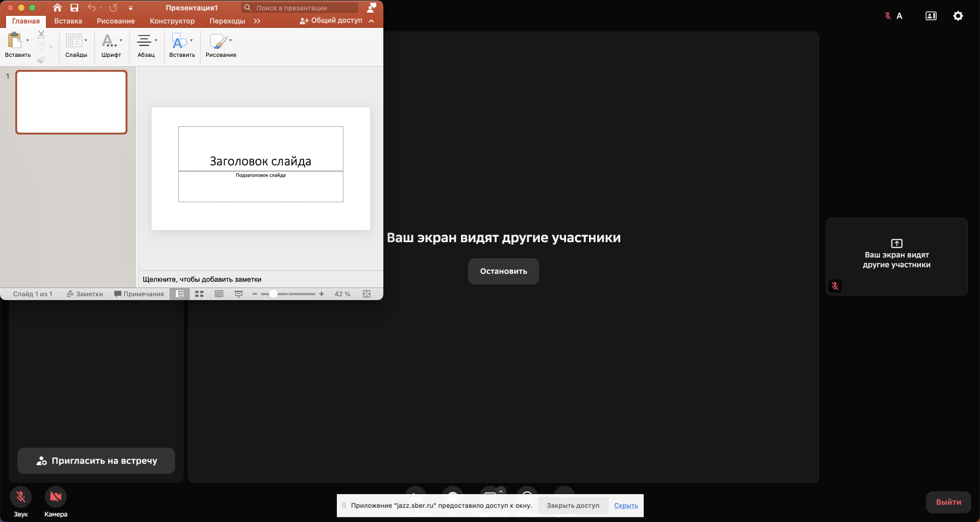This screenshot has width=980, height=522.
Task: Turn on camera with Камера button
Action: [x=56, y=497]
